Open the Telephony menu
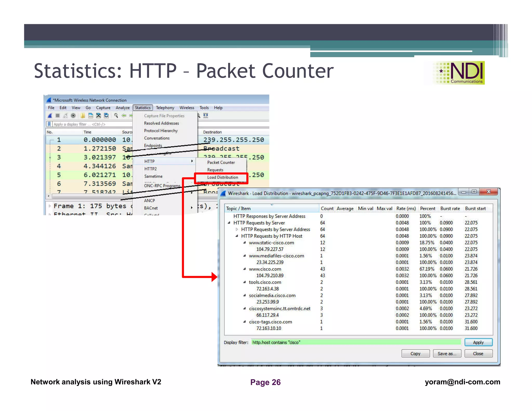This screenshot has width=532, height=411. (x=165, y=108)
